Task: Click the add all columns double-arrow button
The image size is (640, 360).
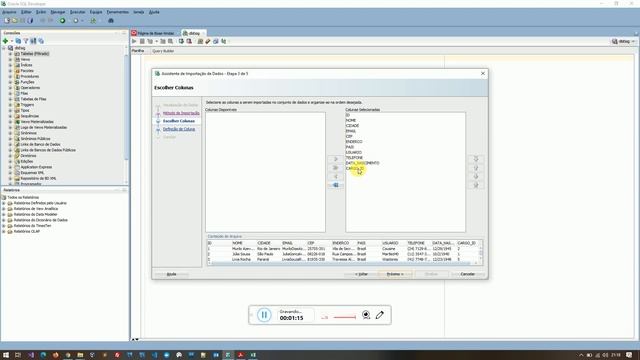Action: click(x=336, y=168)
